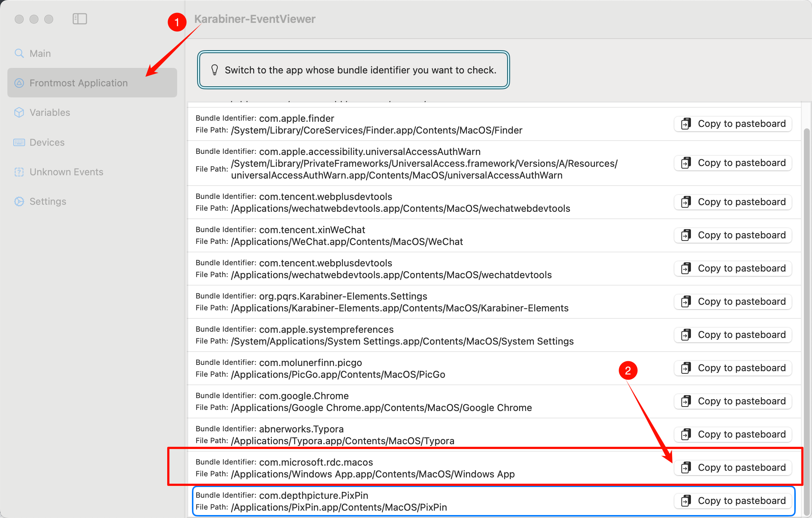Screen dimensions: 812x518
Task: Click the Settings gear icon in the sidebar
Action: click(19, 201)
